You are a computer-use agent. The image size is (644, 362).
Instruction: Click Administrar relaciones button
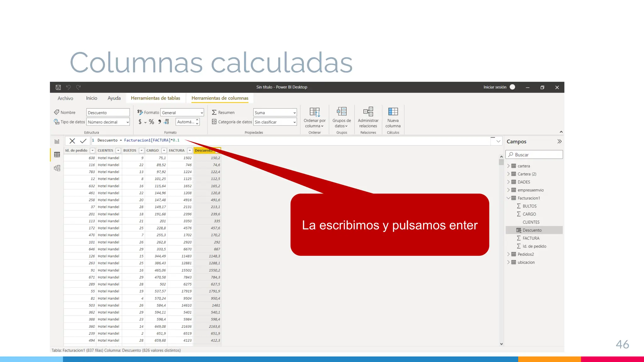click(x=368, y=118)
